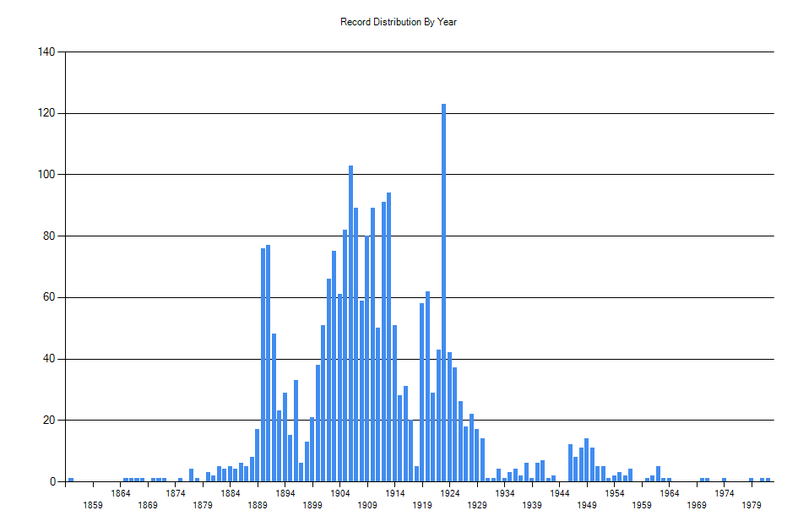This screenshot has height=532, width=798.
Task: Click the 1969 x-axis year label
Action: click(x=697, y=505)
